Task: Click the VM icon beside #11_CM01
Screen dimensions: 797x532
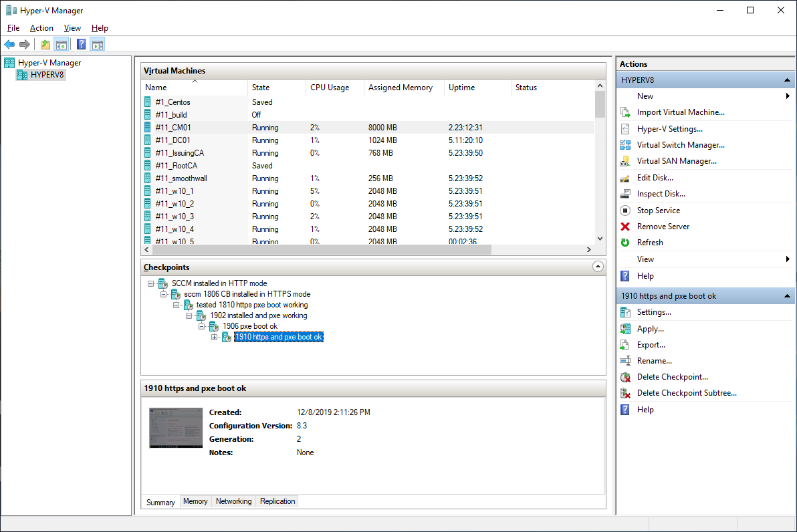Action: pos(147,128)
